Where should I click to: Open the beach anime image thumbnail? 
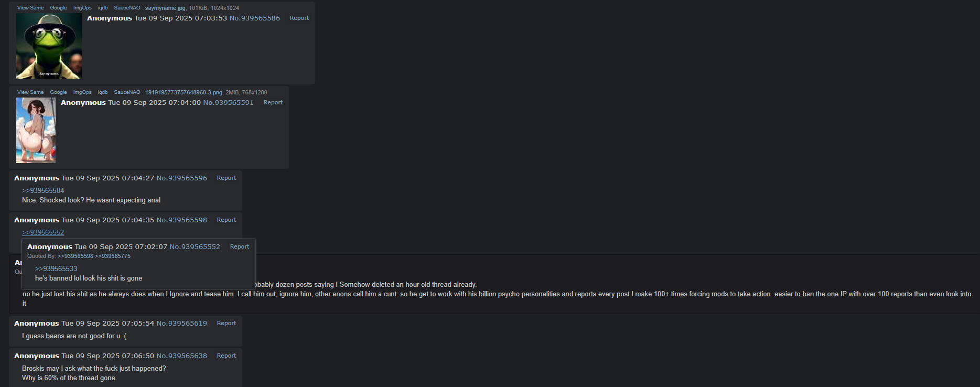coord(36,130)
